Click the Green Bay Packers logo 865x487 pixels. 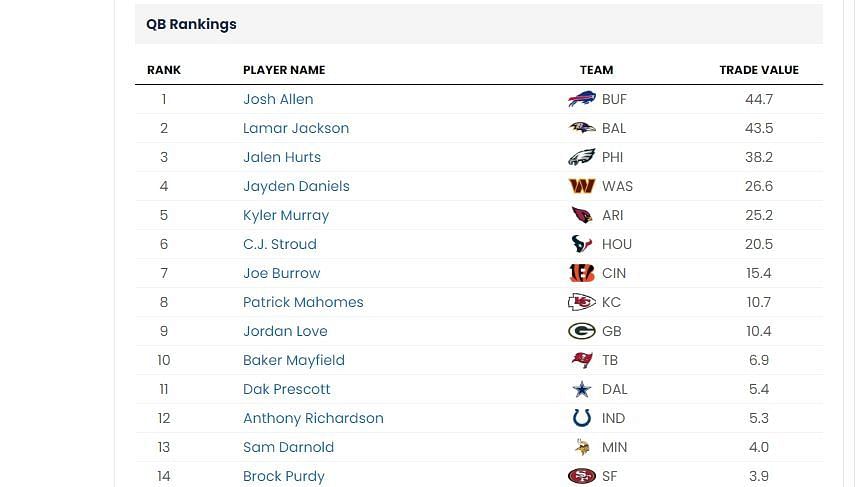point(581,331)
